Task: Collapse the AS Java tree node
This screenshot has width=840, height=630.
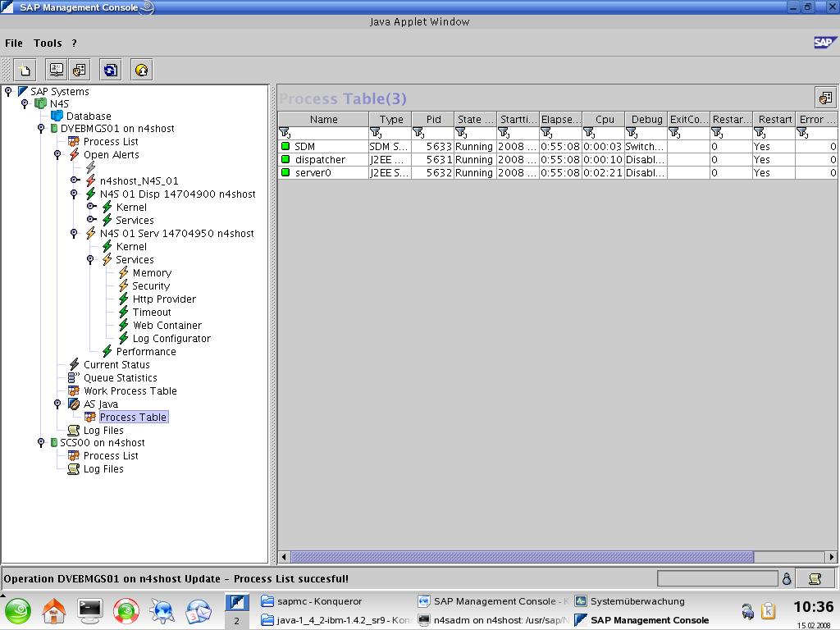Action: [x=57, y=404]
